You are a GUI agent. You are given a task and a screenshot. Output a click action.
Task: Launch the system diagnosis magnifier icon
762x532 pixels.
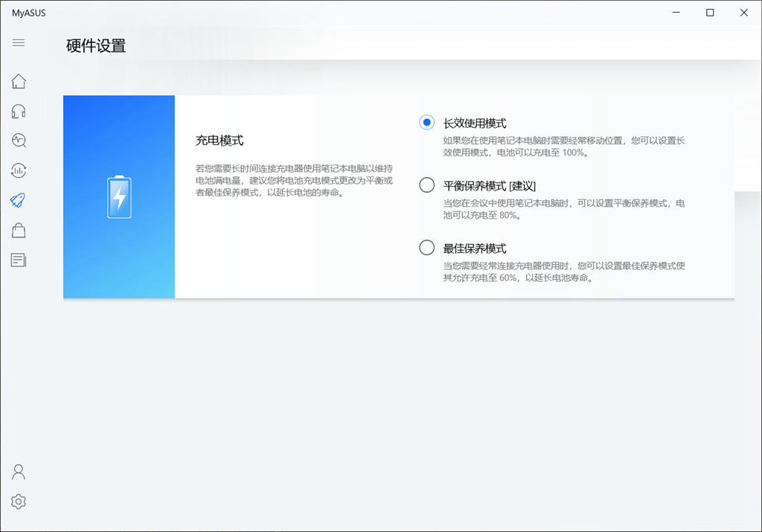click(x=19, y=141)
